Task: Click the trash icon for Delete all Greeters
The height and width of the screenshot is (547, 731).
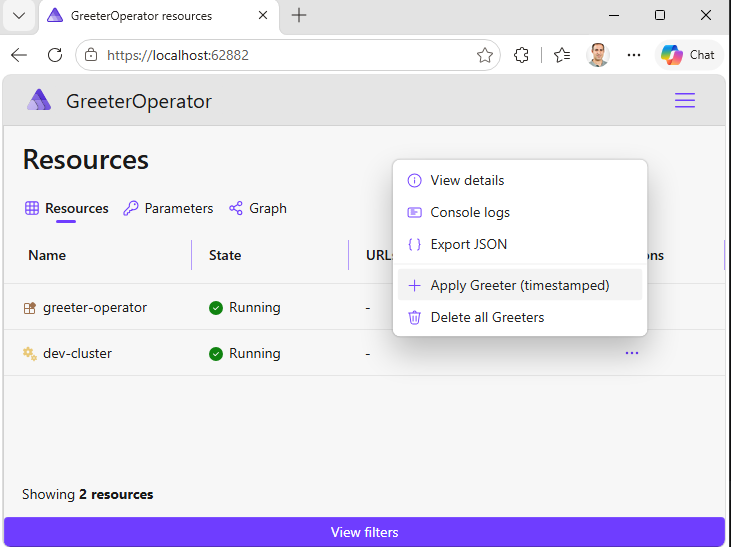Action: (x=414, y=318)
